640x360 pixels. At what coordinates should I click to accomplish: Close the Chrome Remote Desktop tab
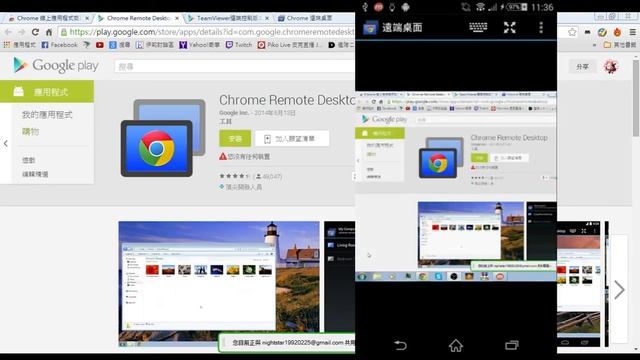pos(177,18)
